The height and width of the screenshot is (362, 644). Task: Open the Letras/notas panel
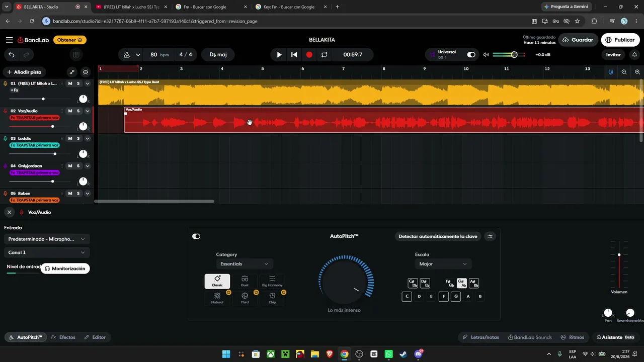481,337
